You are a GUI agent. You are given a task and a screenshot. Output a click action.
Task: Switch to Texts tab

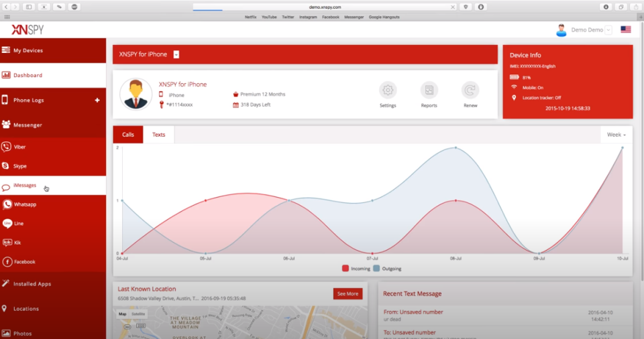158,135
